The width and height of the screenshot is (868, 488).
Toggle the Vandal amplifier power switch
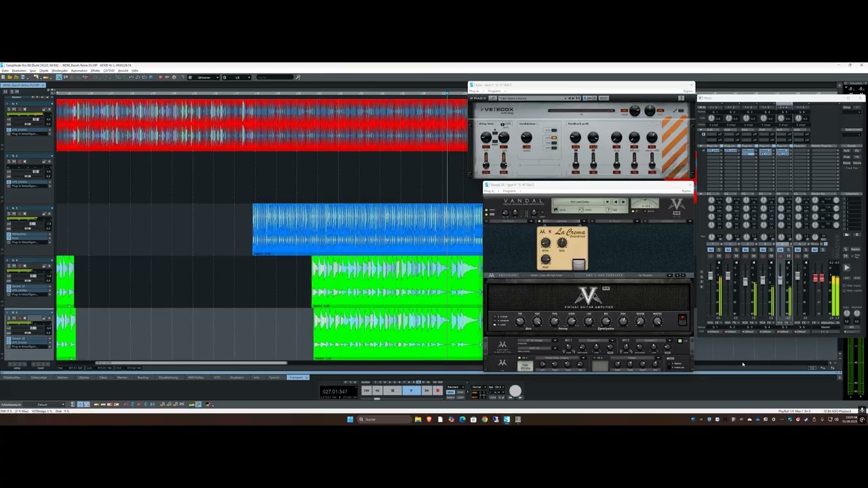(x=682, y=319)
